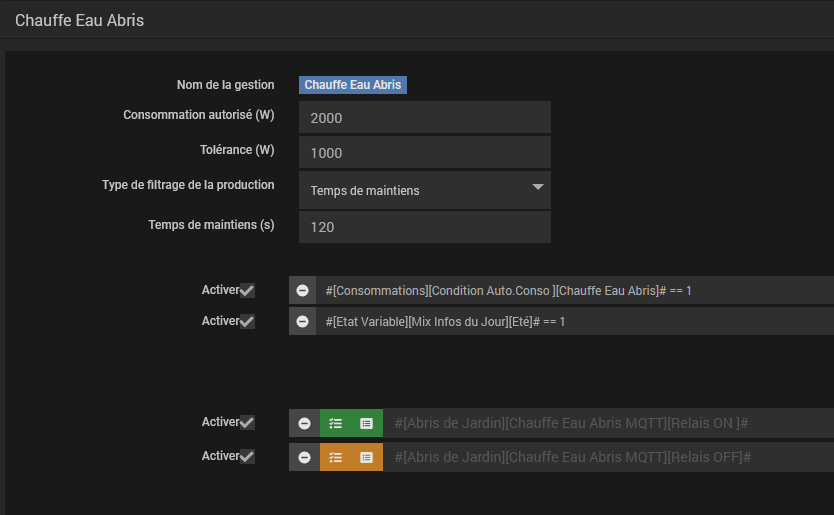The height and width of the screenshot is (515, 834).
Task: Click the dropdown arrow beside Temps de maintiens
Action: (537, 188)
